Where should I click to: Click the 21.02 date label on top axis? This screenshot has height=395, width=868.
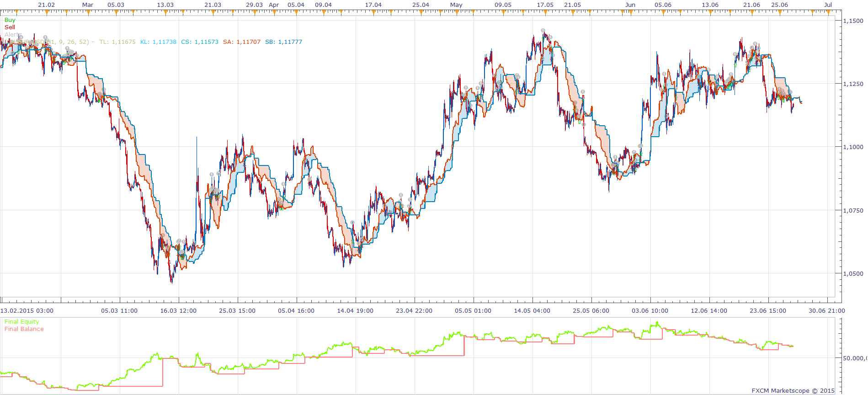(46, 5)
